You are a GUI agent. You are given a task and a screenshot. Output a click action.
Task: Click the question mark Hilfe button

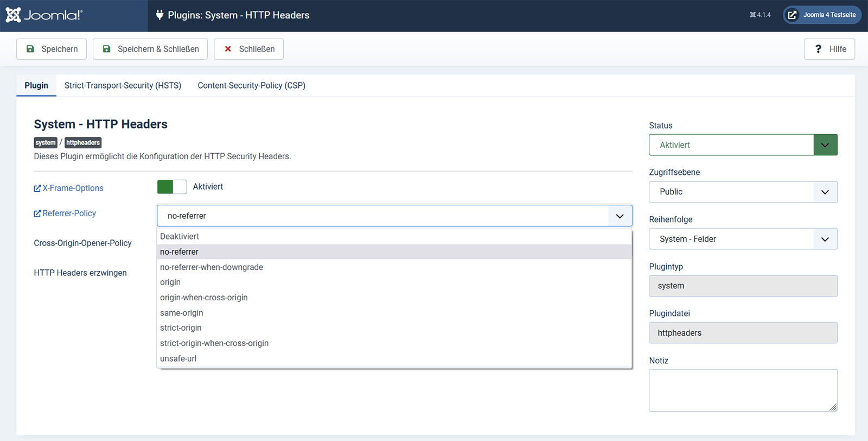829,49
